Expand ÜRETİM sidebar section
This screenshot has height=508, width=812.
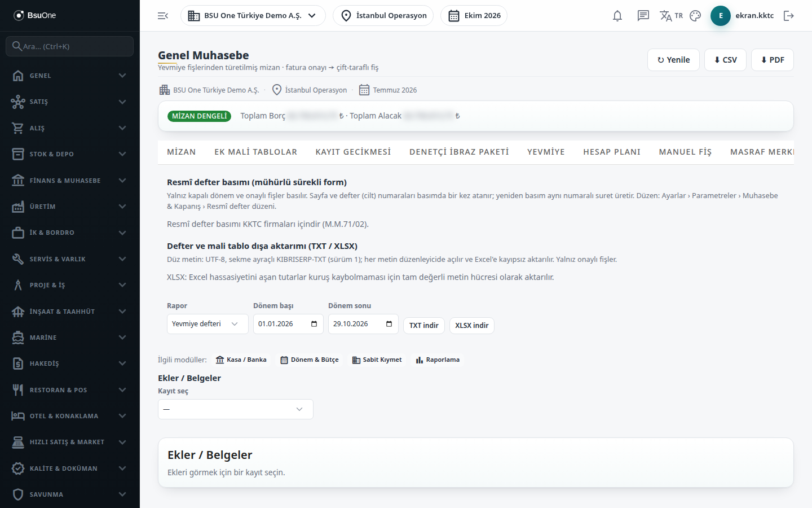pyautogui.click(x=70, y=207)
